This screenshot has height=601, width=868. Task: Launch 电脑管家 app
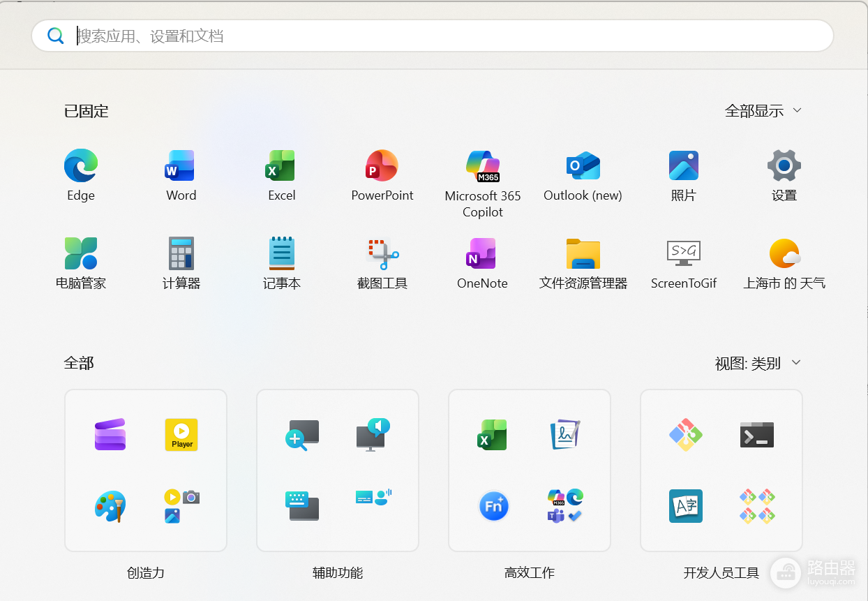(81, 253)
